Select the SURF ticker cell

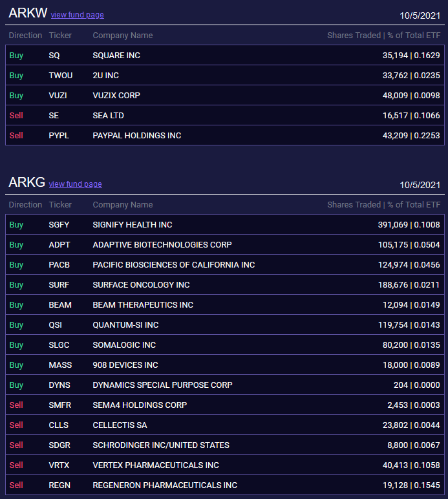(59, 285)
